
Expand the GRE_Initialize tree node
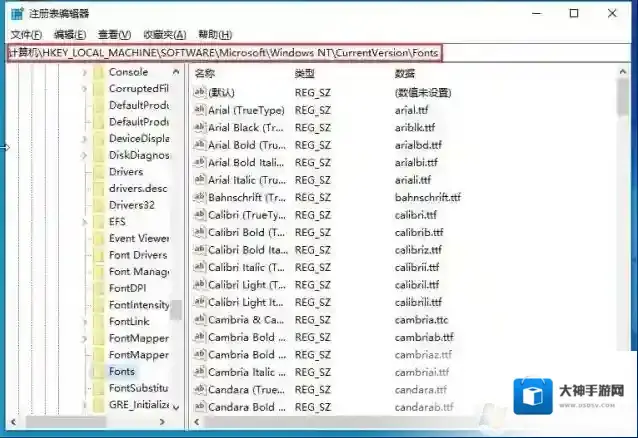(x=85, y=405)
